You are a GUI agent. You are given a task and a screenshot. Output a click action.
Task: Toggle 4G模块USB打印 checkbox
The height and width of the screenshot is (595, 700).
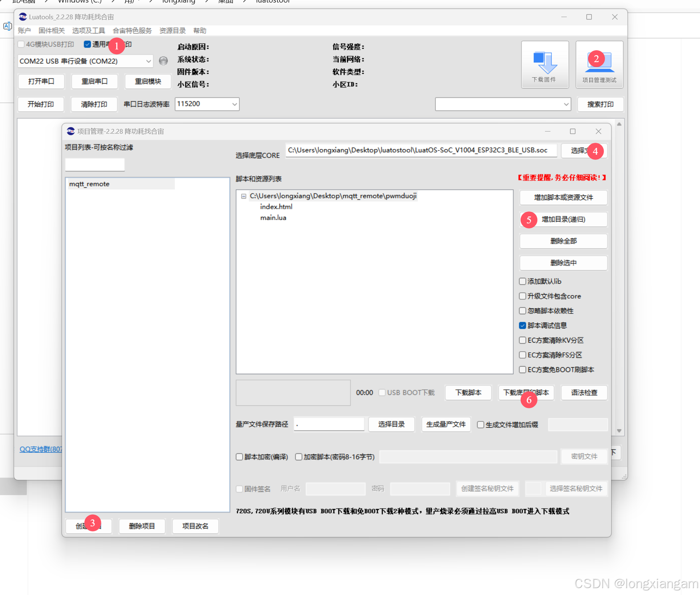click(x=21, y=44)
